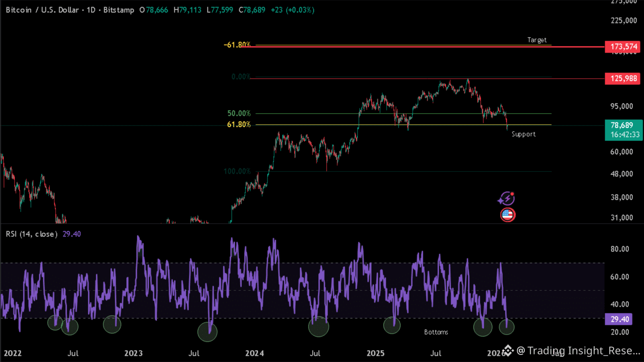Select the -61.80% Fibonacci level label
The width and height of the screenshot is (644, 362).
(x=237, y=45)
